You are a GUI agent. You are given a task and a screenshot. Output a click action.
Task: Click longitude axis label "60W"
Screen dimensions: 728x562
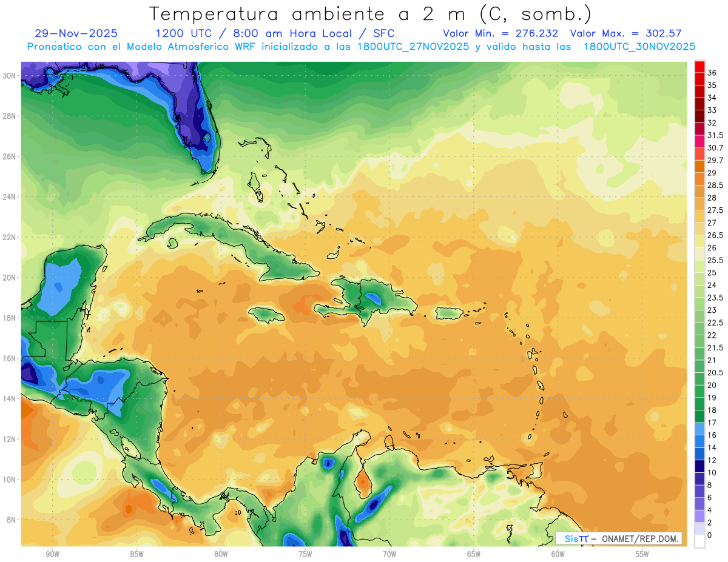[558, 554]
